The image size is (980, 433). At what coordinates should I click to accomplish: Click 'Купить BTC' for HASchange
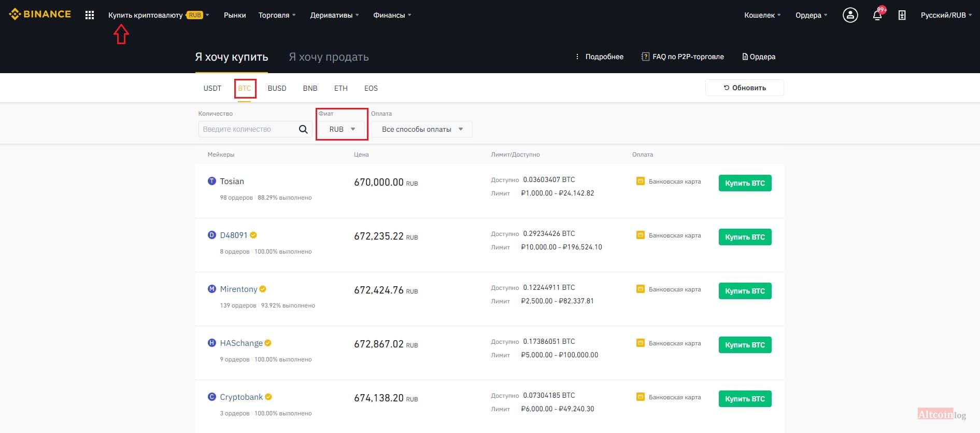tap(745, 345)
